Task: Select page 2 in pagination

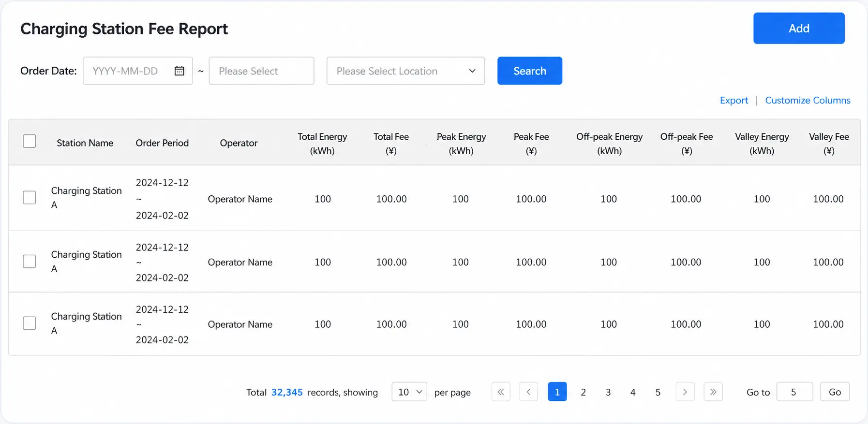Action: (x=583, y=392)
